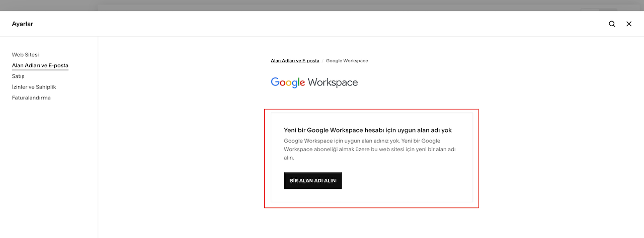Click the Google Workspace breadcrumb text
This screenshot has width=644, height=238.
(x=347, y=61)
